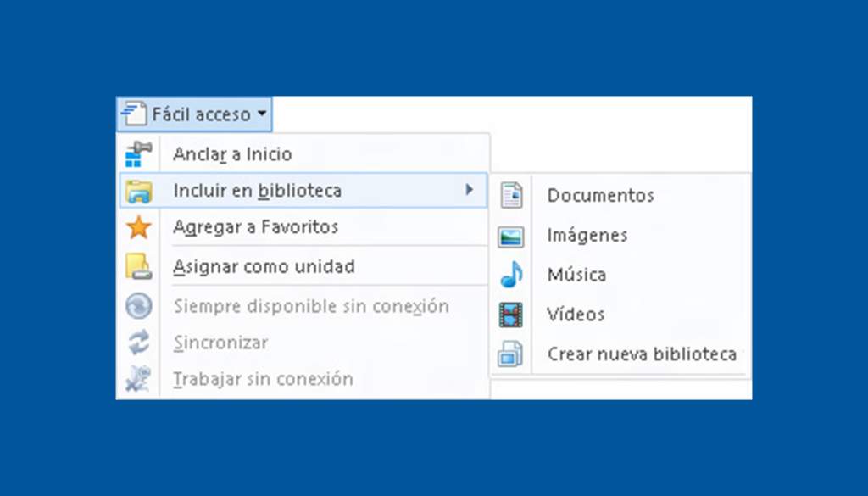Click the pin icon next to Anclar a Inicio

coord(138,154)
